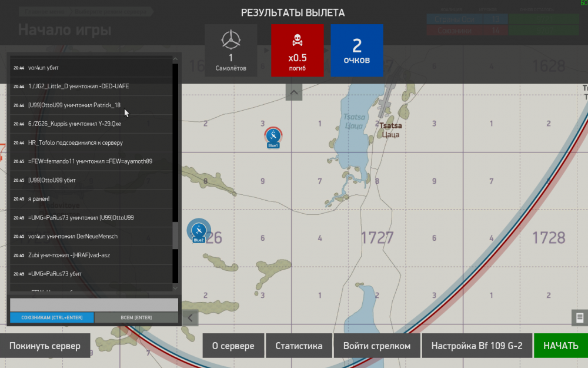The width and height of the screenshot is (588, 368).
Task: Click the chat message input field
Action: [93, 305]
